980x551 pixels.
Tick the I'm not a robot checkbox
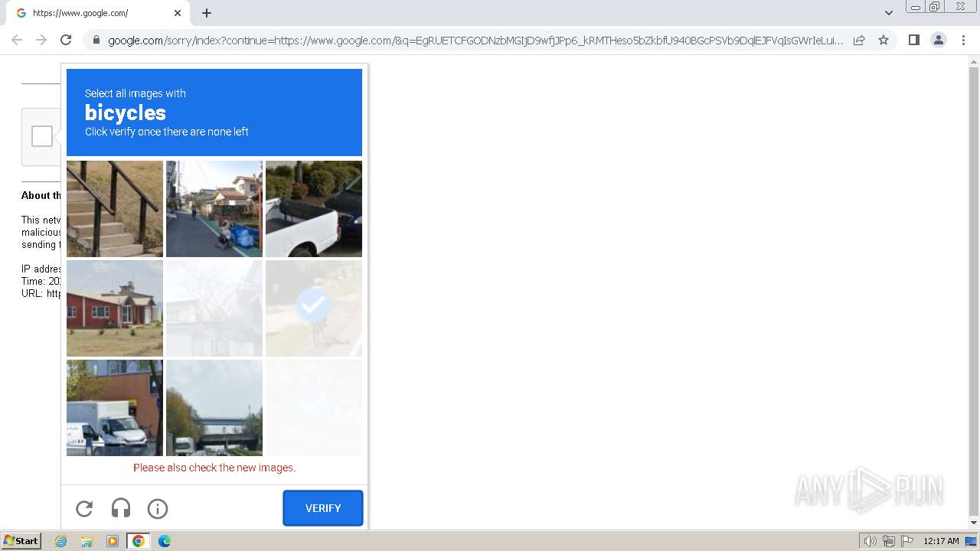click(x=42, y=136)
